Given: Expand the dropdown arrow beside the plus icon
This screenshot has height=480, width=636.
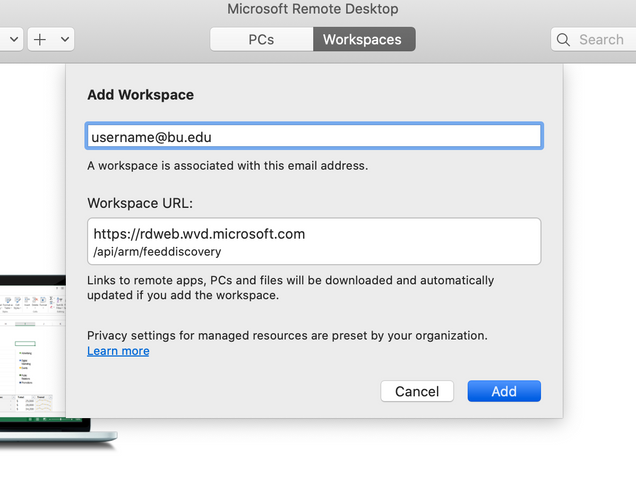Looking at the screenshot, I should tap(65, 39).
